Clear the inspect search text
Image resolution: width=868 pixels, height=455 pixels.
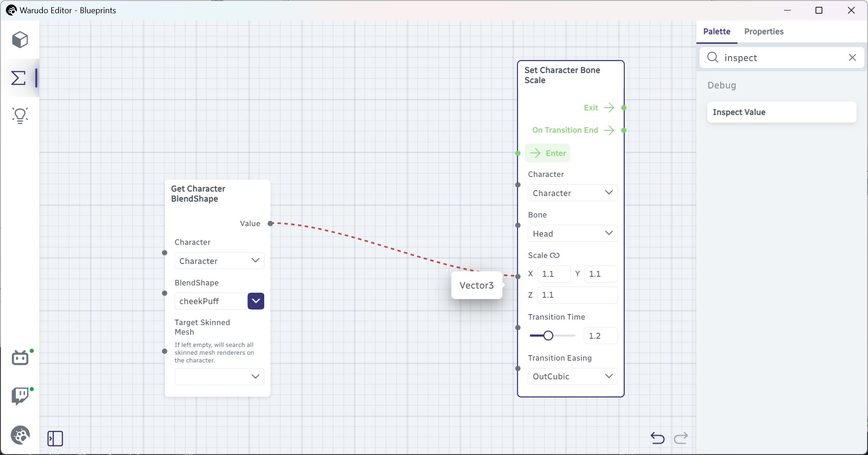coord(852,57)
